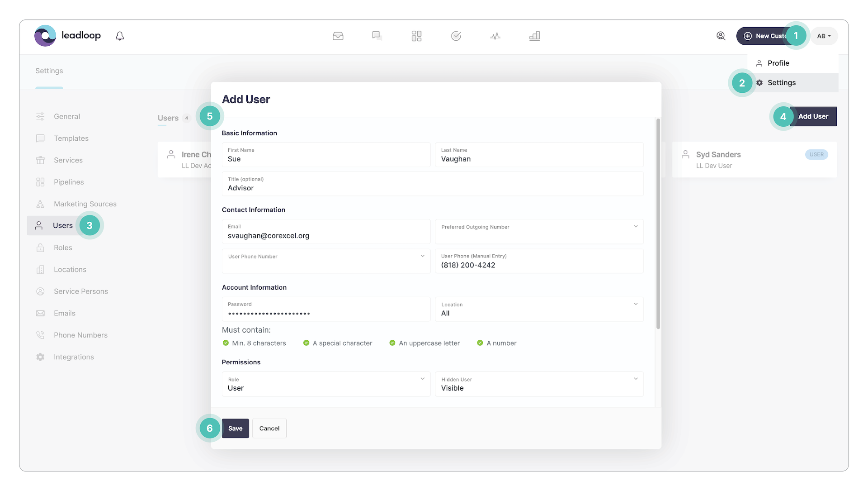Viewport: 868px width, 491px height.
Task: Save the new user
Action: (x=235, y=428)
